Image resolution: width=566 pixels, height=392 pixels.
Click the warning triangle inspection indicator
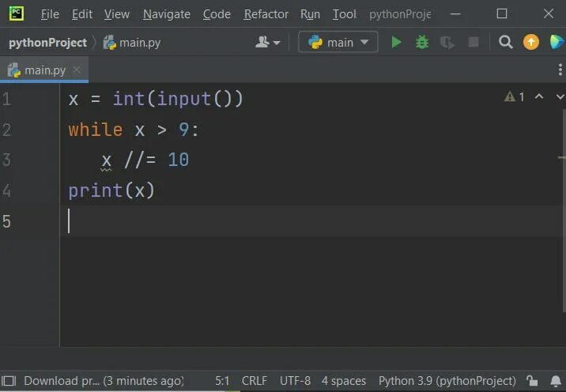514,96
